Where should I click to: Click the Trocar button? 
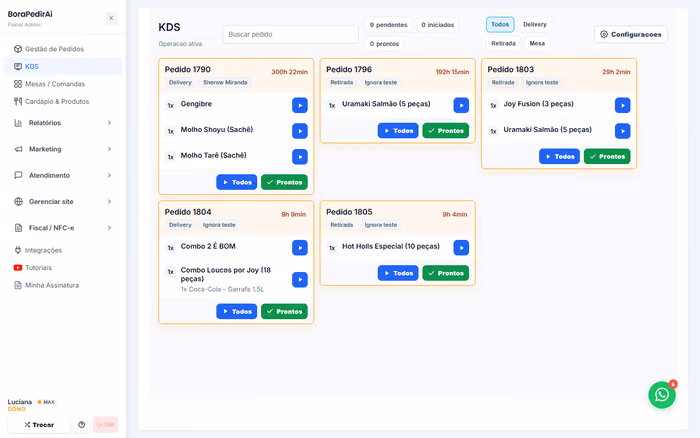click(39, 425)
